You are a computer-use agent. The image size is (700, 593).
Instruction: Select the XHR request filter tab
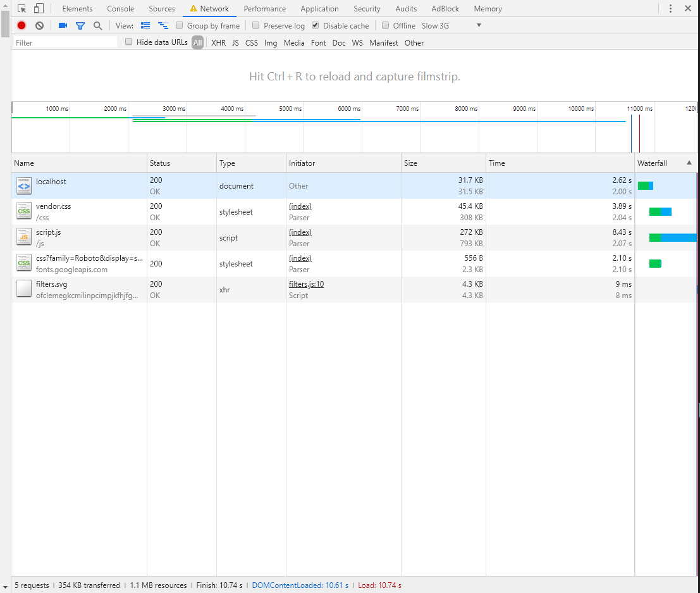[x=218, y=42]
